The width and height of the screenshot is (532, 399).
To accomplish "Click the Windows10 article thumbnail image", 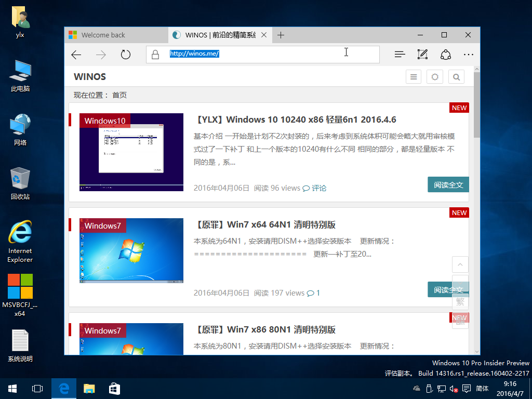I will (131, 152).
